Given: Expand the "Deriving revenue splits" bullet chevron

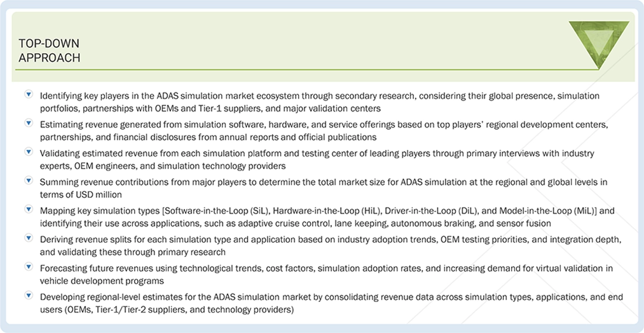Looking at the screenshot, I should pyautogui.click(x=28, y=238).
